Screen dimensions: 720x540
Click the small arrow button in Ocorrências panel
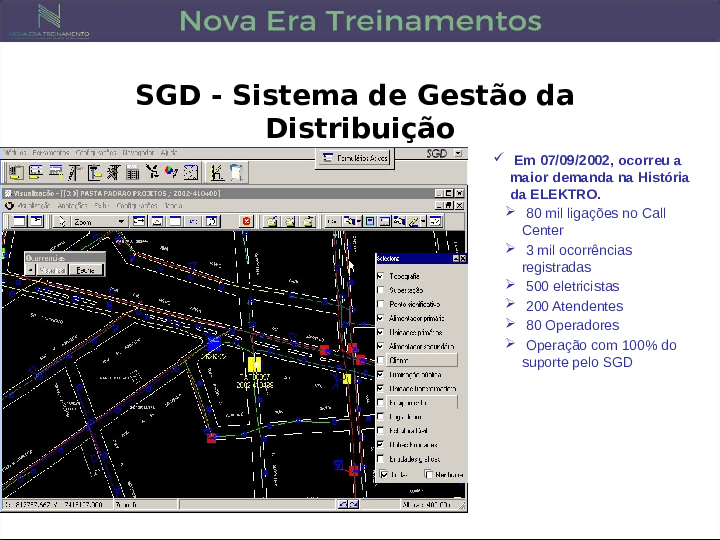(30, 270)
